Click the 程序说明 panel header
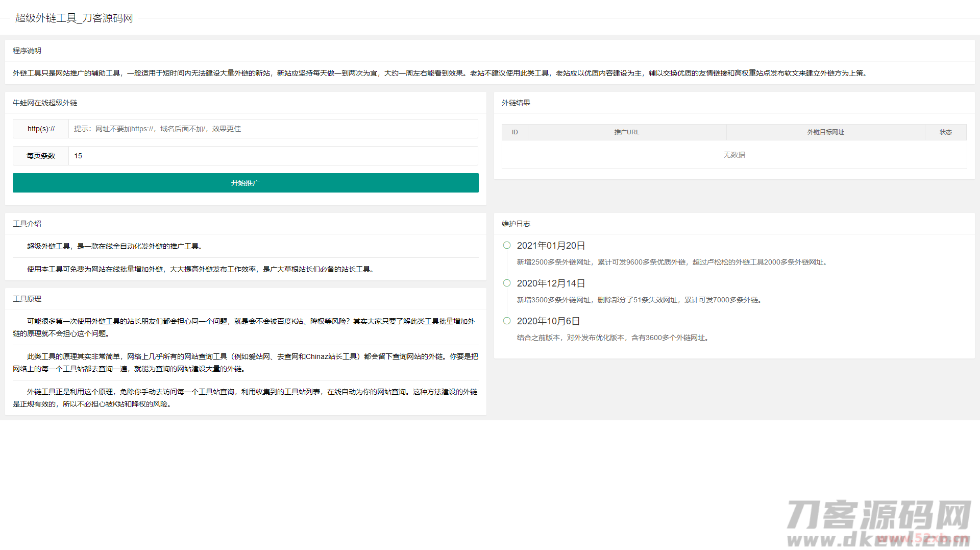This screenshot has width=980, height=550. pyautogui.click(x=26, y=50)
